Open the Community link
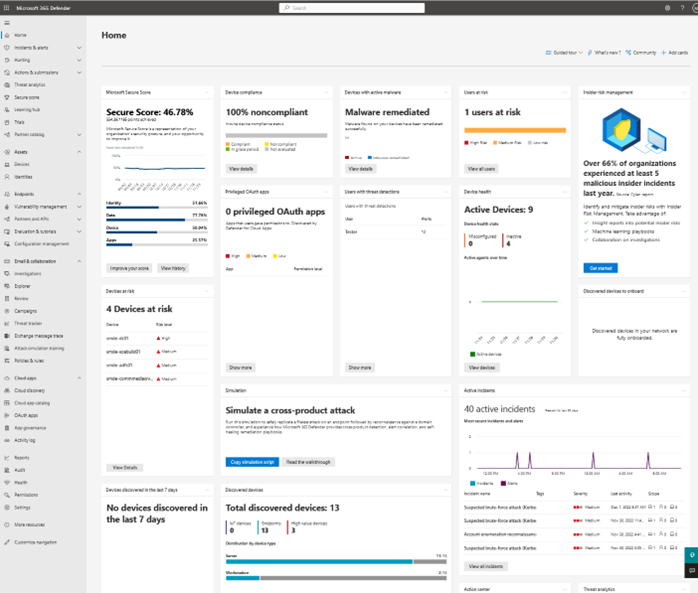 [x=641, y=53]
